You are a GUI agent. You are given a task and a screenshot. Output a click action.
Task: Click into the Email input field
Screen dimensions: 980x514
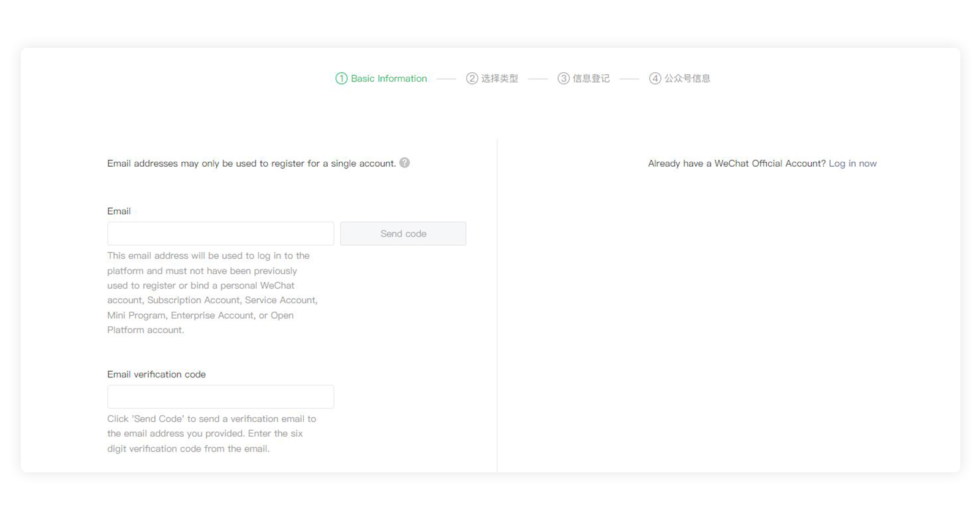click(x=221, y=233)
